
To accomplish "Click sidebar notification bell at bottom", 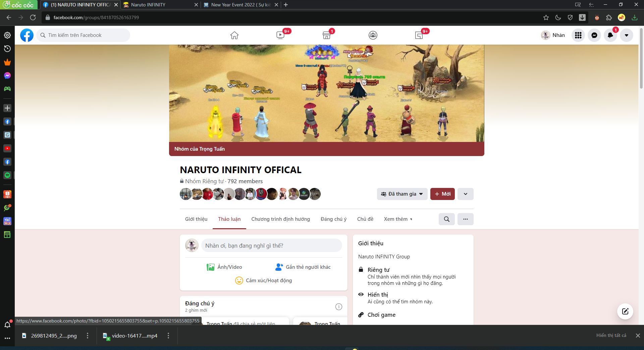I will point(7,324).
